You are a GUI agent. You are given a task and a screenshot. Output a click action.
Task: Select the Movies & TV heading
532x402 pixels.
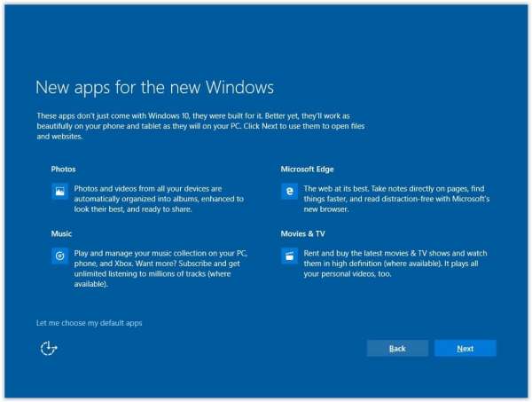click(x=303, y=233)
